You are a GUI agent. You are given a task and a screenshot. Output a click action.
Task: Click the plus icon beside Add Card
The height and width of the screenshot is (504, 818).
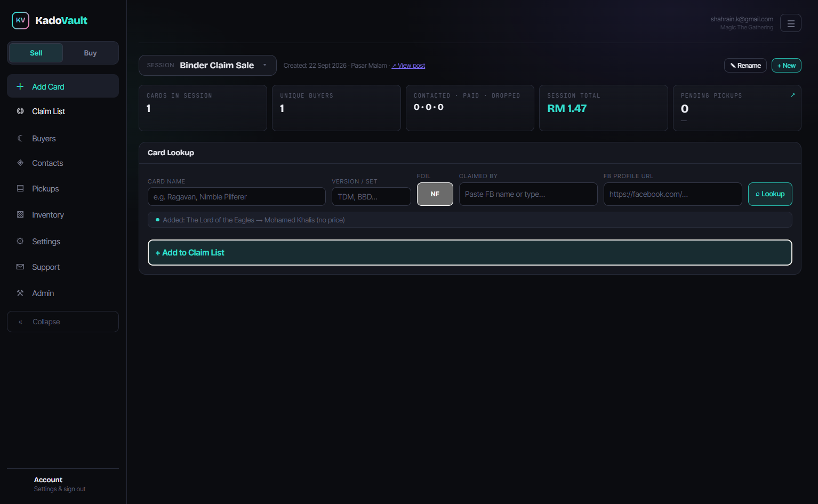pyautogui.click(x=20, y=86)
